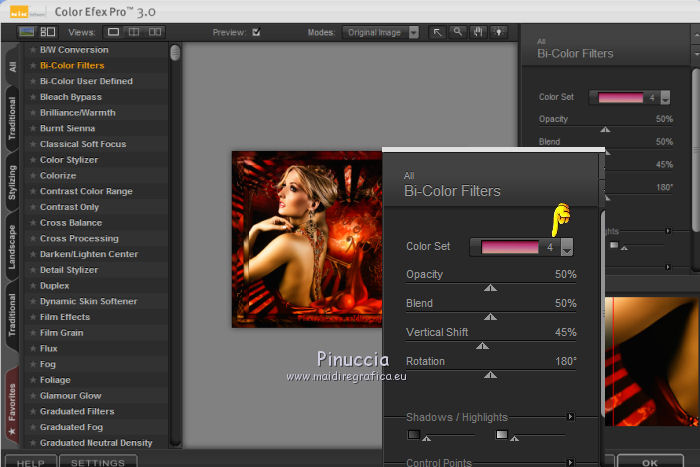Viewport: 700px width, 467px height.
Task: Select the Detail Stylizer filter
Action: click(x=69, y=270)
